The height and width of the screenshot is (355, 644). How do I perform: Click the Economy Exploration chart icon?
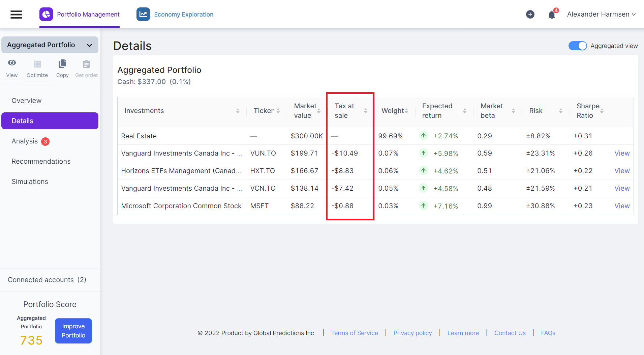pyautogui.click(x=143, y=15)
